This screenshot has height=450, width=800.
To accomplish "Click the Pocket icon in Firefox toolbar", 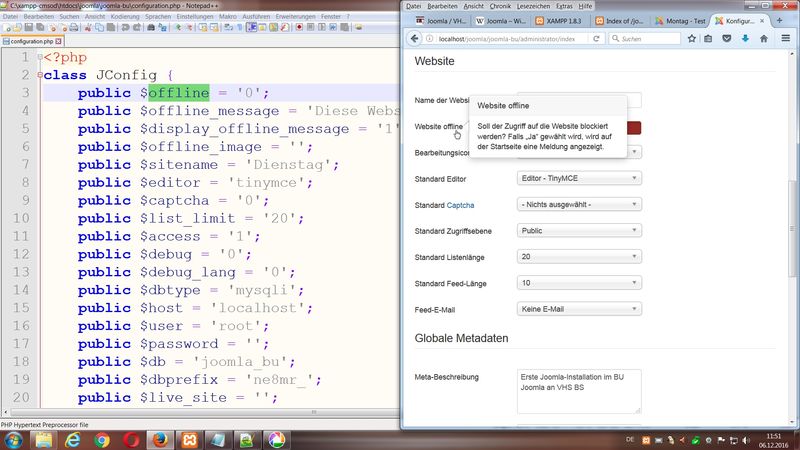I will click(x=726, y=39).
